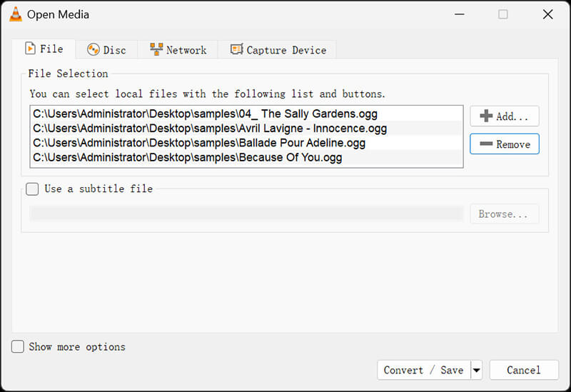The width and height of the screenshot is (571, 392).
Task: Click the subtitle file path field
Action: (246, 213)
